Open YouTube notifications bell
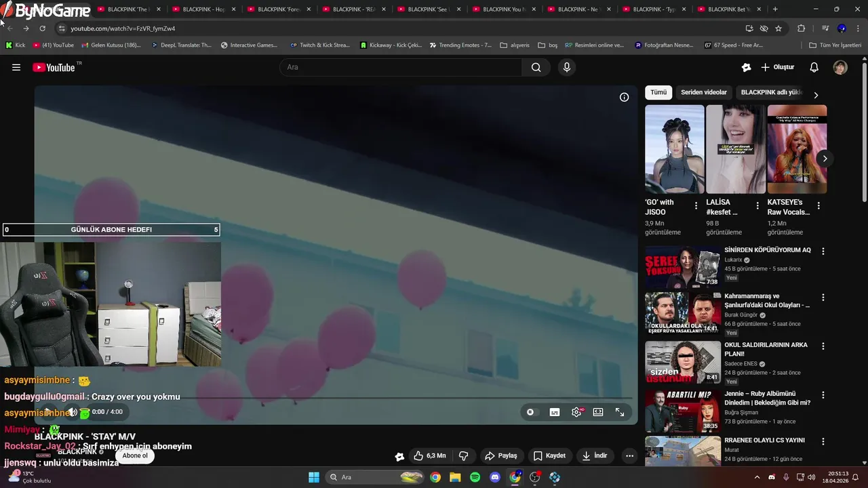This screenshot has height=488, width=868. click(x=814, y=67)
